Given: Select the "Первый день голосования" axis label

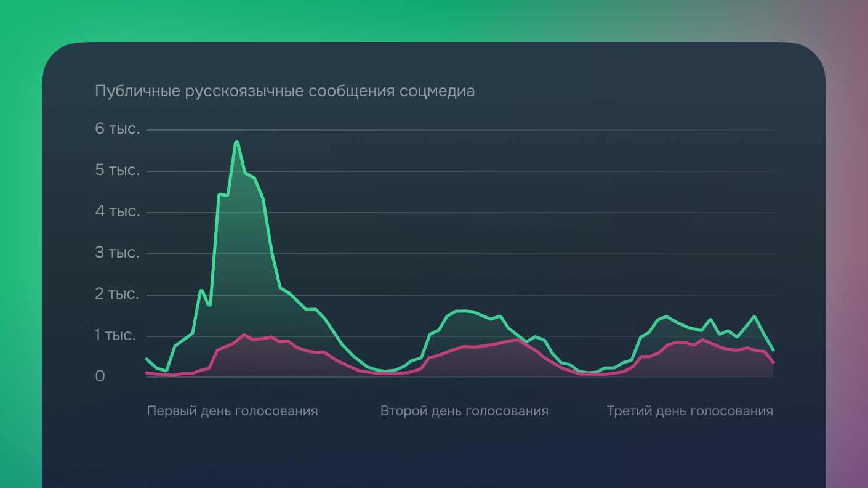Looking at the screenshot, I should [232, 411].
